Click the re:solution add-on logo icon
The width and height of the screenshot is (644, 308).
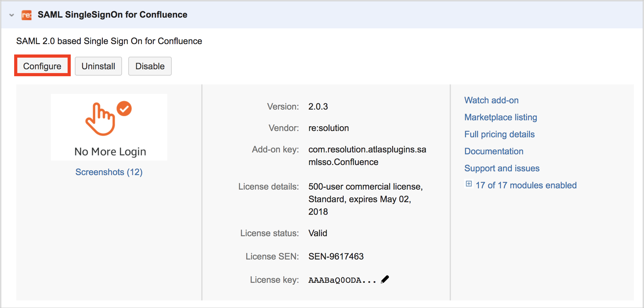[x=26, y=15]
